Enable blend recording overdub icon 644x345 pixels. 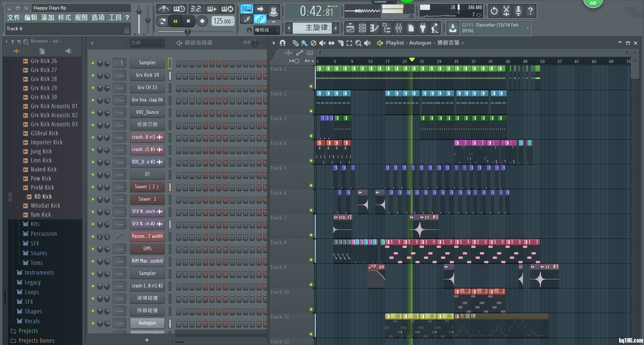[x=211, y=9]
